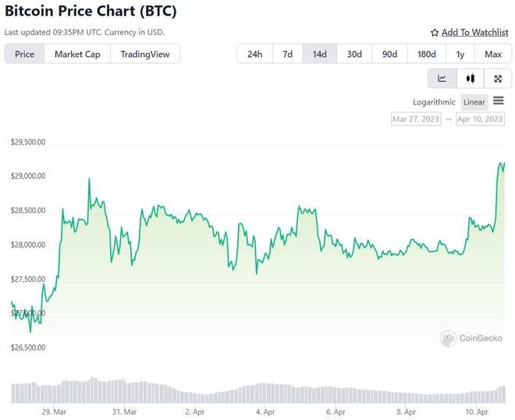Switch to the Market Cap tab

pyautogui.click(x=77, y=54)
